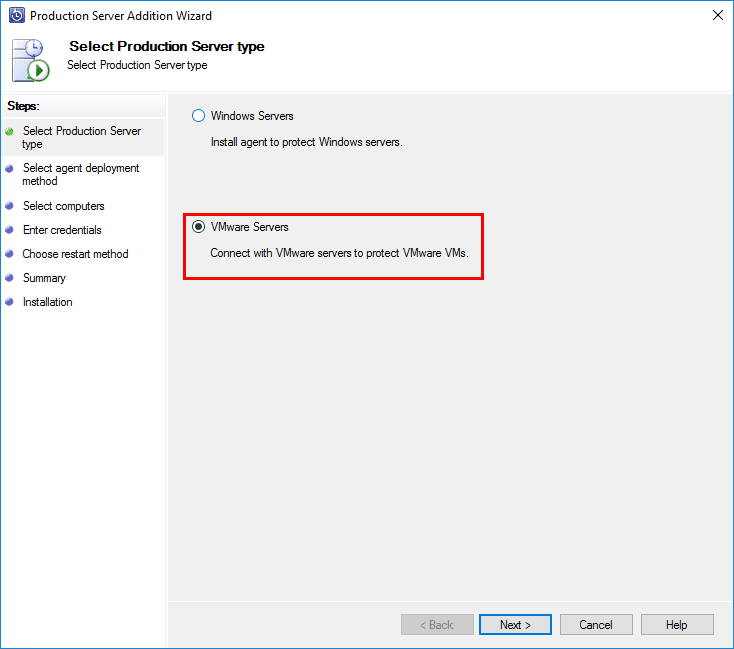Viewport: 734px width, 649px height.
Task: Click bullet icon next to Select computers
Action: (9, 206)
